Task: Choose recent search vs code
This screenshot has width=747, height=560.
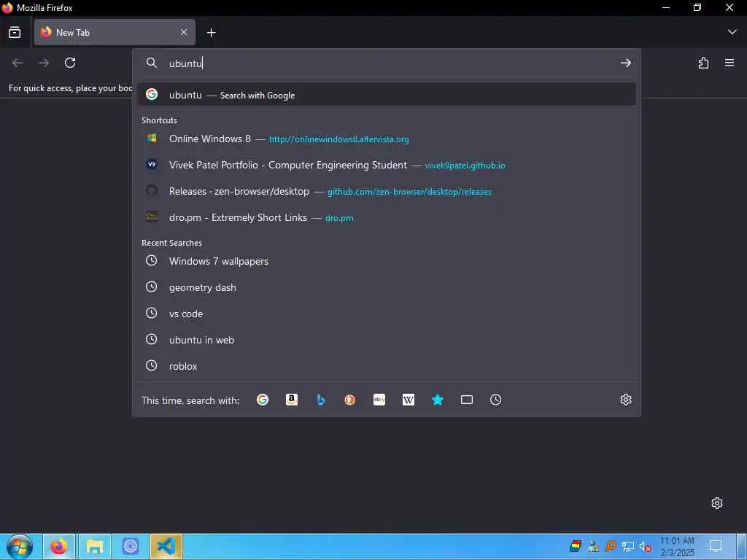Action: click(x=387, y=314)
